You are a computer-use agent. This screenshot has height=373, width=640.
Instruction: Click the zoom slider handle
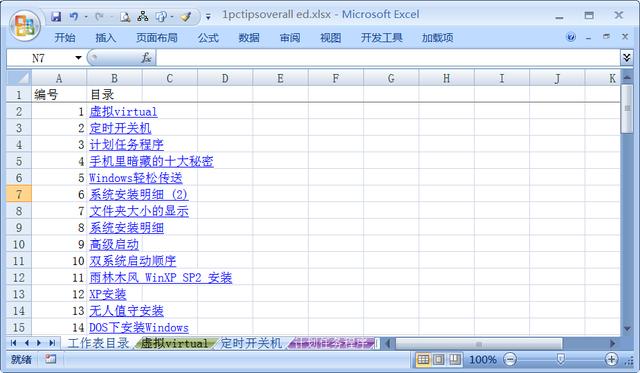pyautogui.click(x=561, y=359)
